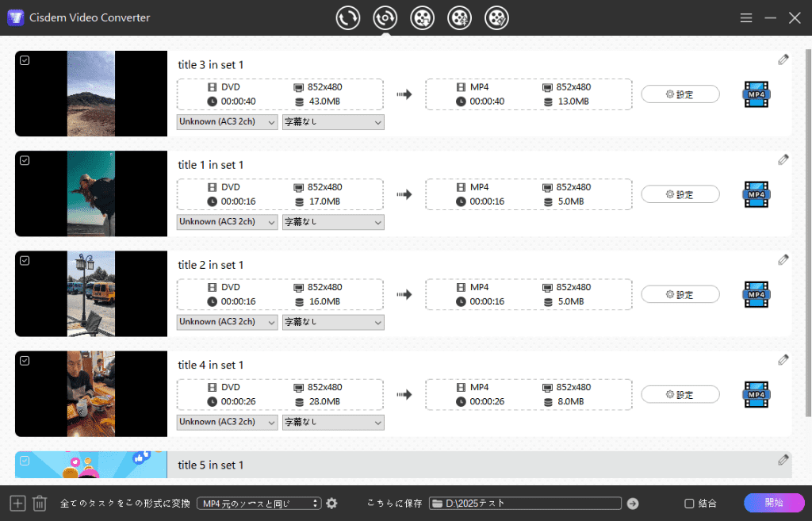Click pencil edit icon for title 3
Screen dimensions: 812x521
[x=783, y=59]
